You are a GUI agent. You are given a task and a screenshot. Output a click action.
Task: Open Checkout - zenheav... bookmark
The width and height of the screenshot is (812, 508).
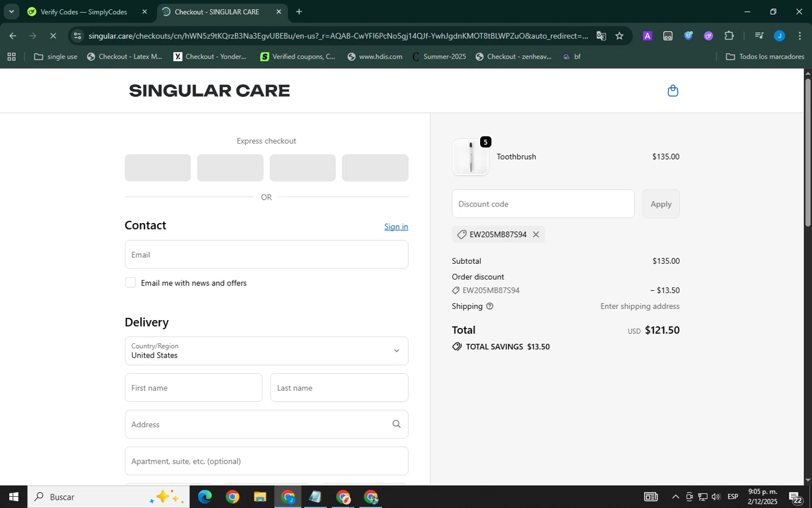tap(514, 57)
